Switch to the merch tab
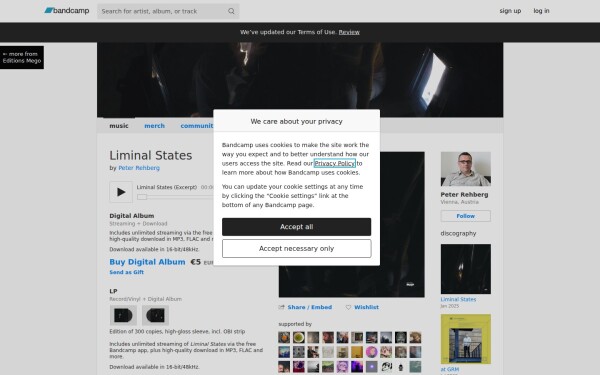The image size is (600, 375). [155, 126]
